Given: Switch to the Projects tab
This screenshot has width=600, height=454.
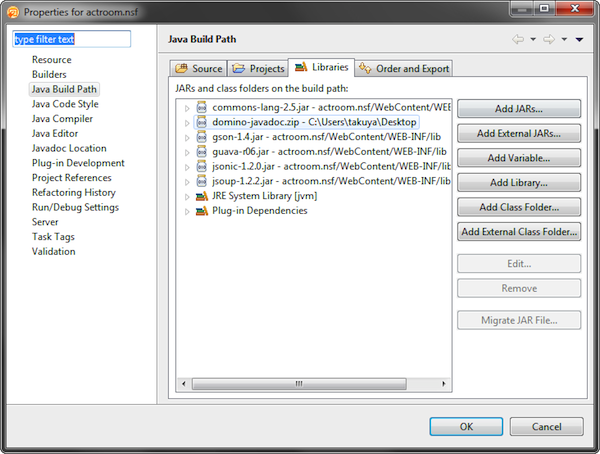Looking at the screenshot, I should (x=258, y=69).
